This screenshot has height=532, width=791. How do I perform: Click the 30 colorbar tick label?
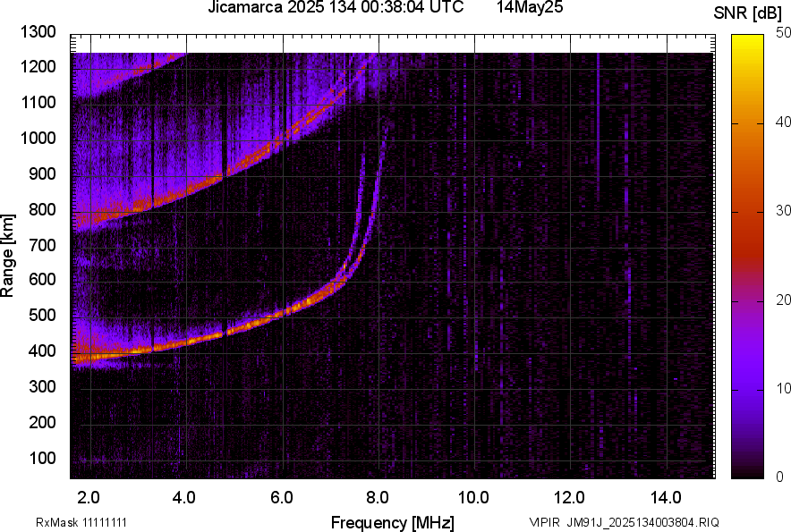tap(784, 211)
